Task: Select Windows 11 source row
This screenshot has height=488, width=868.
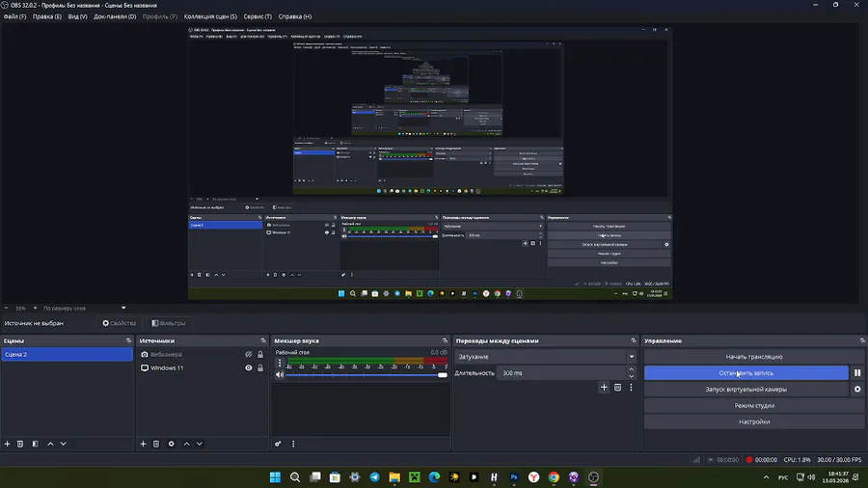Action: (x=202, y=368)
